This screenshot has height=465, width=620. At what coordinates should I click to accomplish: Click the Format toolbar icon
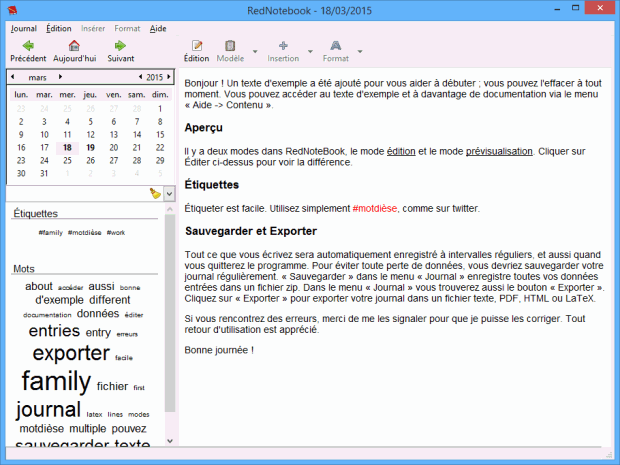tap(335, 46)
